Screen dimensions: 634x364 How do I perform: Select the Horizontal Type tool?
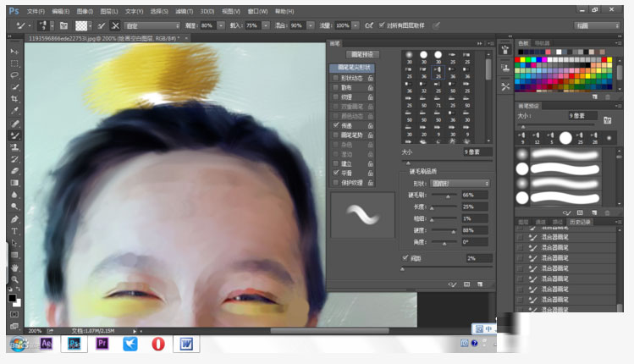pyautogui.click(x=14, y=231)
